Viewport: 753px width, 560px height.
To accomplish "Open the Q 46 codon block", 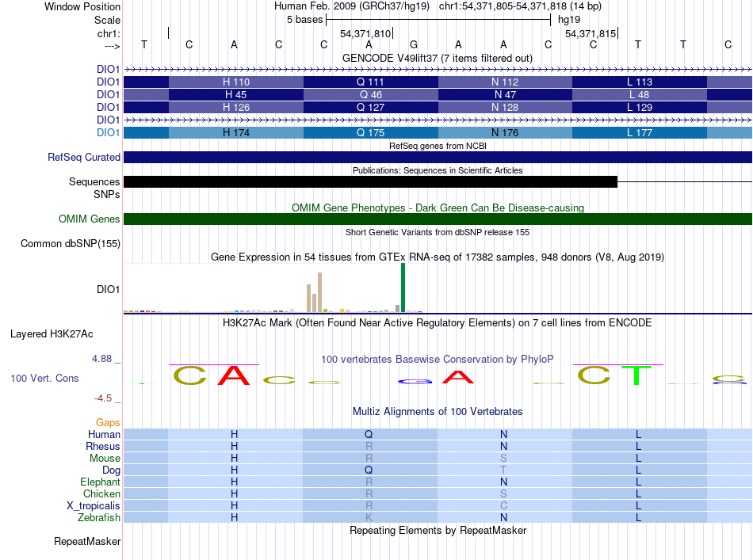I will [371, 94].
